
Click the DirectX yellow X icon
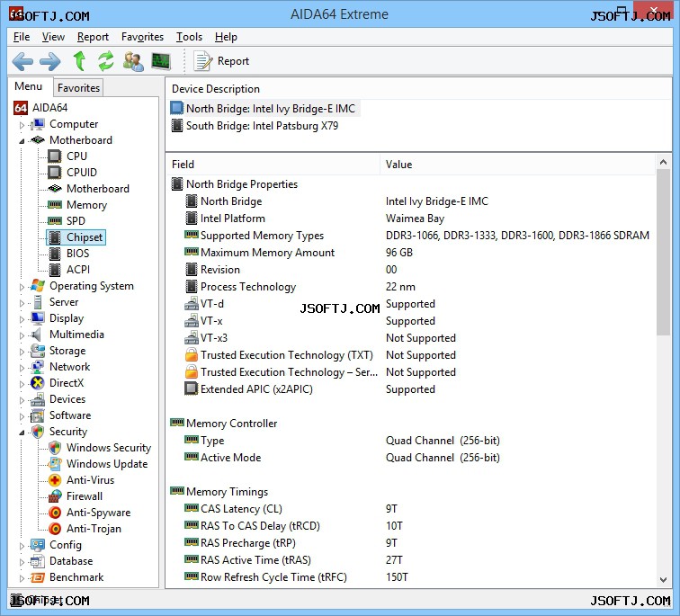tap(38, 383)
